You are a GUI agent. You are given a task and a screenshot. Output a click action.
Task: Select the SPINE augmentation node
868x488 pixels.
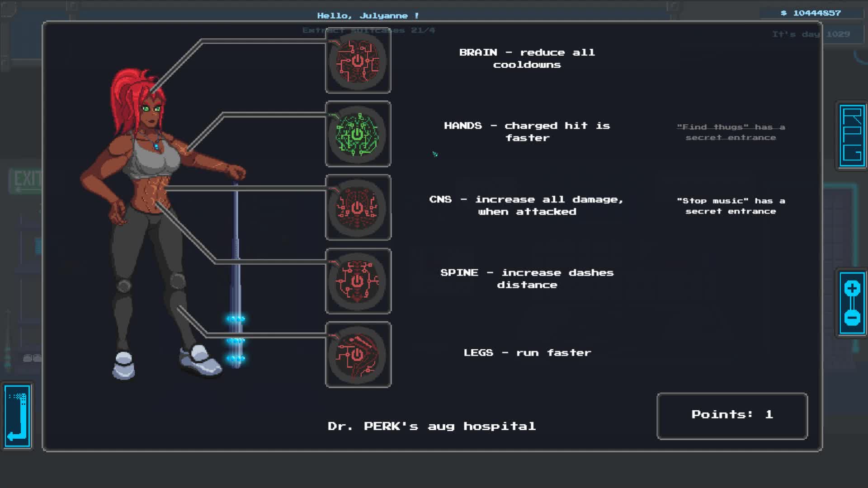point(358,281)
